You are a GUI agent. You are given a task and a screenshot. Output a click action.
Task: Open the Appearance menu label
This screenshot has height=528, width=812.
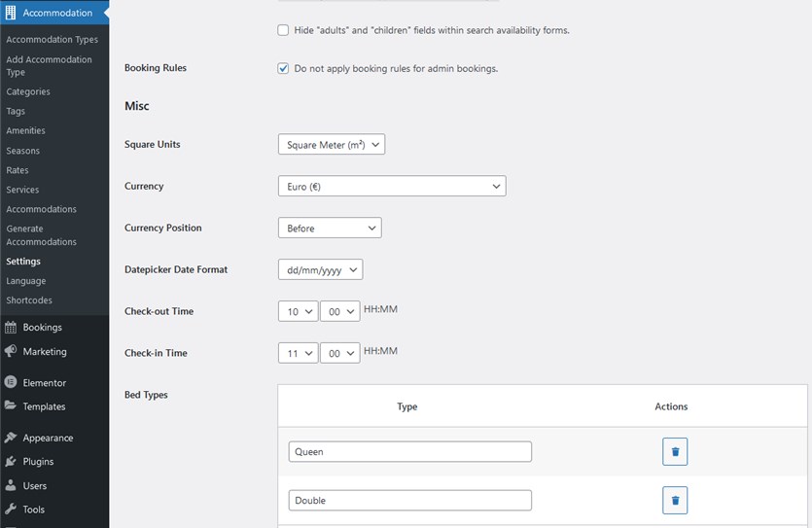coord(48,438)
